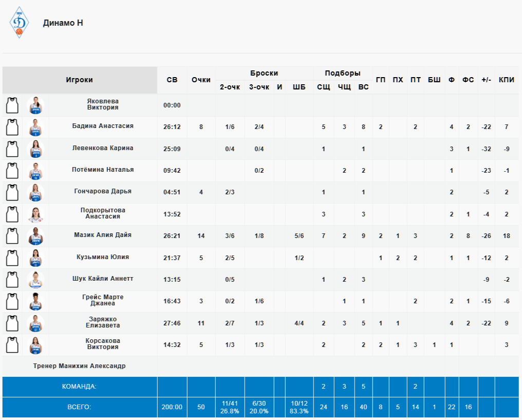Click the 3-очк column header
The image size is (522, 420).
[x=259, y=87]
